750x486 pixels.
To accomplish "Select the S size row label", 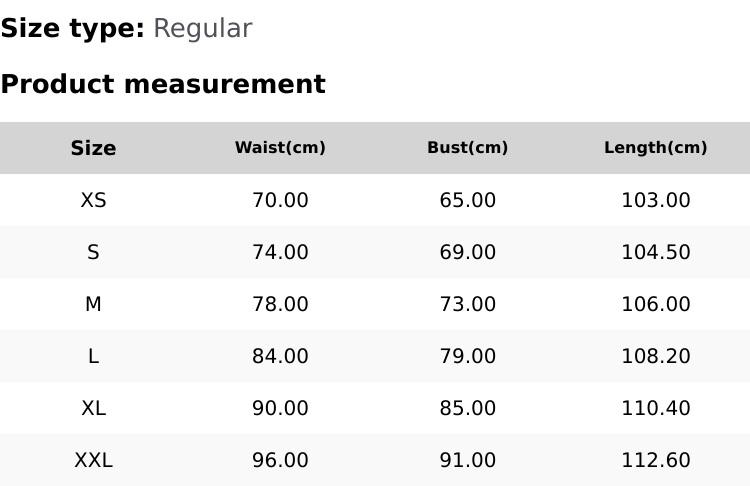I will tap(93, 252).
